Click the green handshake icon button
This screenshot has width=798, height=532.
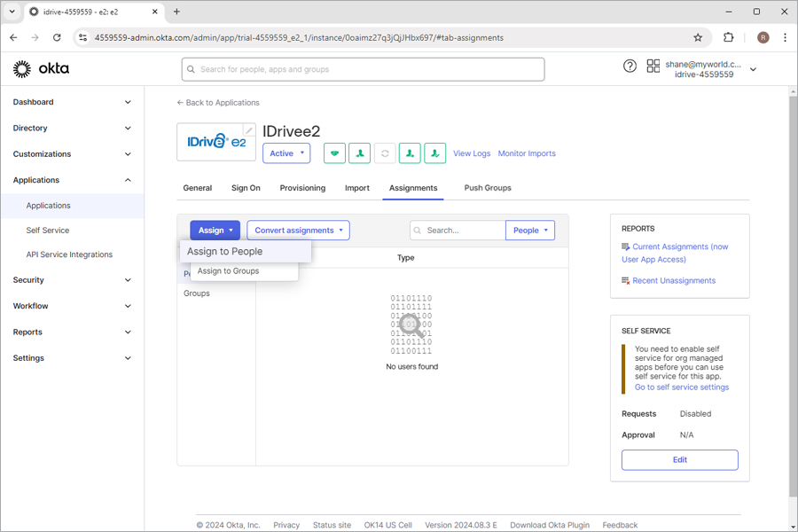pos(334,153)
